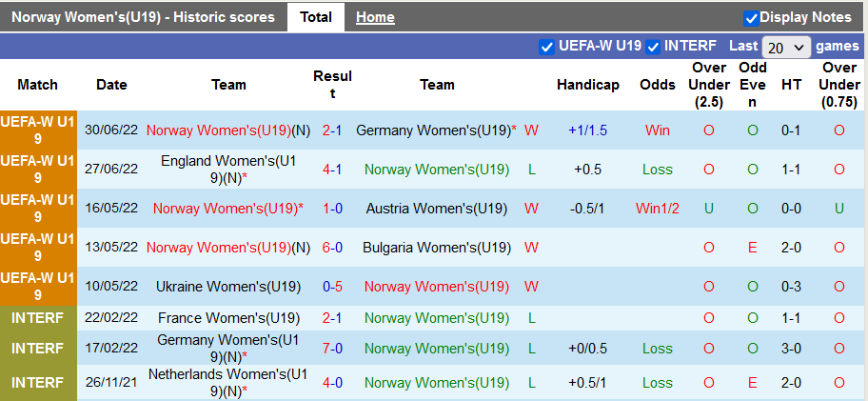Open the Last games count dropdown
Screen dimensions: 868x401
[787, 47]
